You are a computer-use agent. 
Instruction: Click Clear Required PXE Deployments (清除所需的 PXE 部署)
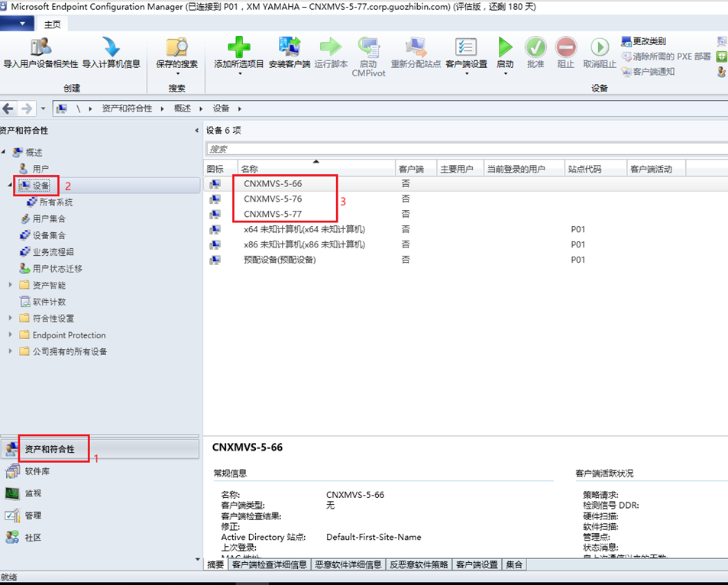tap(666, 57)
